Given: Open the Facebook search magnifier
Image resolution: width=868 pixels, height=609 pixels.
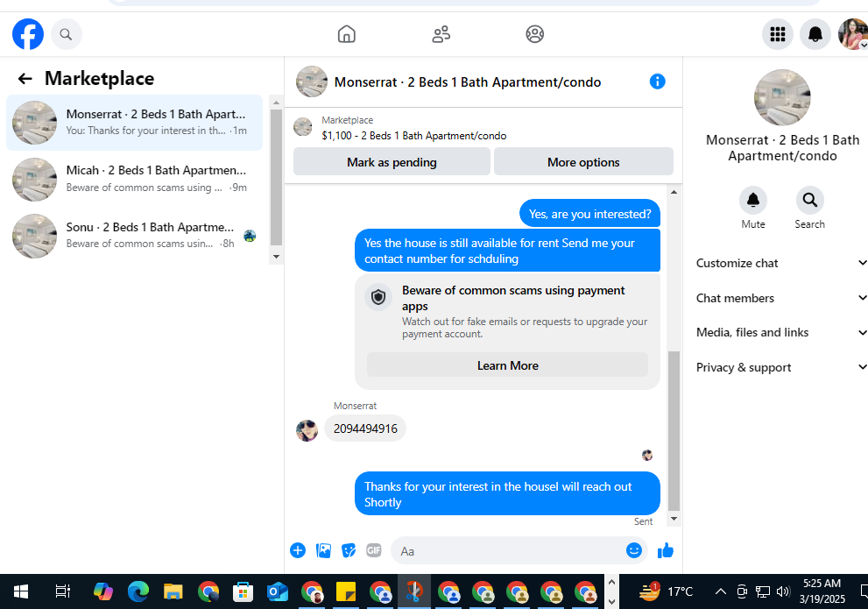Looking at the screenshot, I should pos(66,34).
